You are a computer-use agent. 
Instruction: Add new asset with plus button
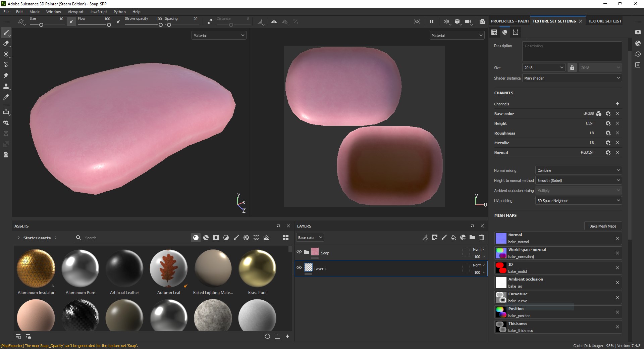click(x=287, y=336)
